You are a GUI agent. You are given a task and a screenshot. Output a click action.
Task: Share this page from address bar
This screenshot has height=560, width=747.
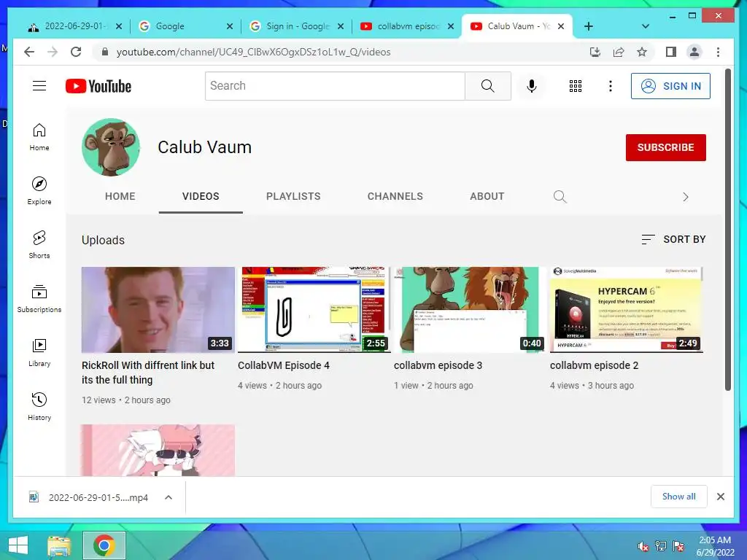619,52
